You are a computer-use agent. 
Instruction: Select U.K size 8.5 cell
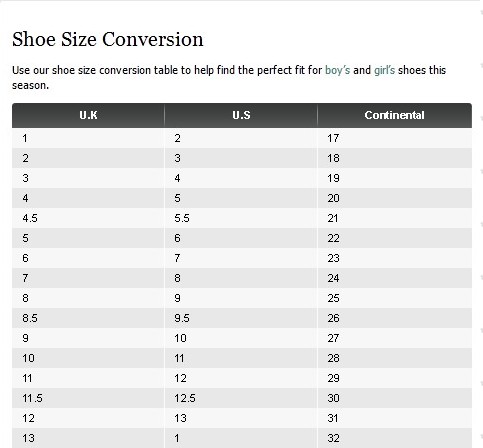pos(88,318)
